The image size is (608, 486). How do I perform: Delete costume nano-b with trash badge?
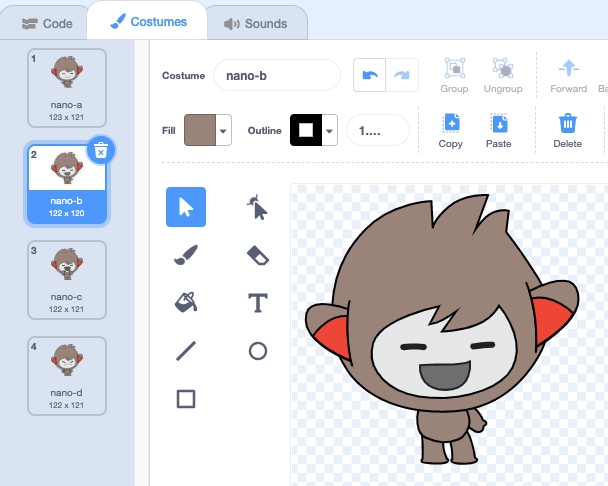101,150
